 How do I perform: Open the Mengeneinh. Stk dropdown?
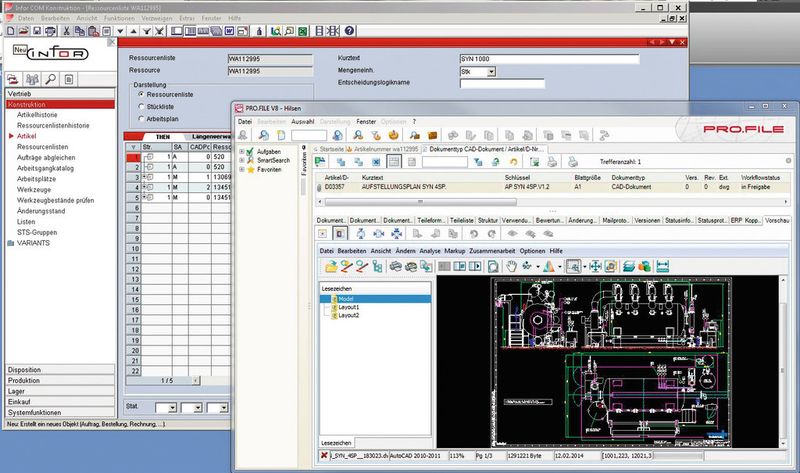(491, 72)
